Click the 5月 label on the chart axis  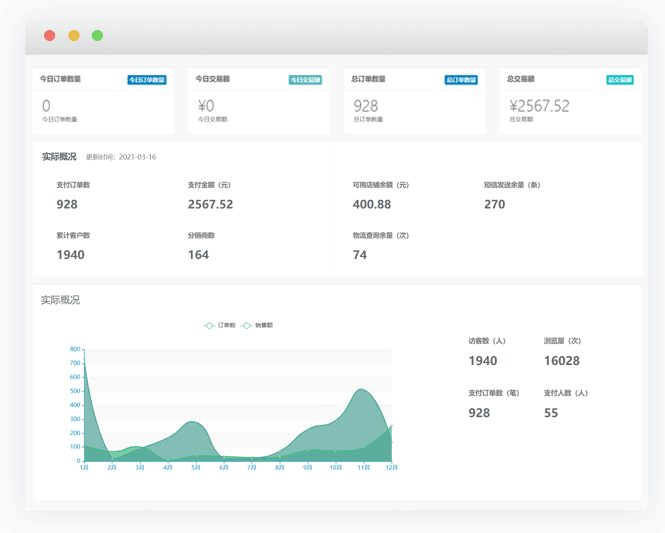click(x=195, y=468)
